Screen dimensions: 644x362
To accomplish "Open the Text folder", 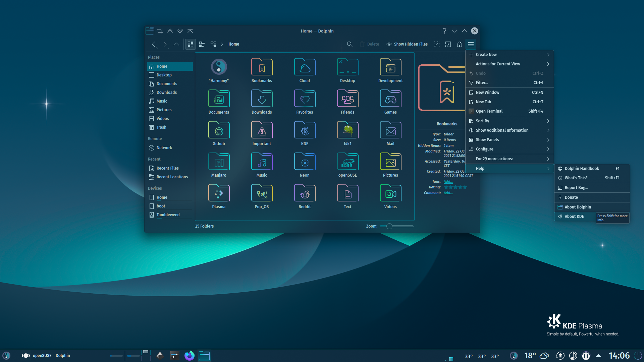I will [347, 193].
